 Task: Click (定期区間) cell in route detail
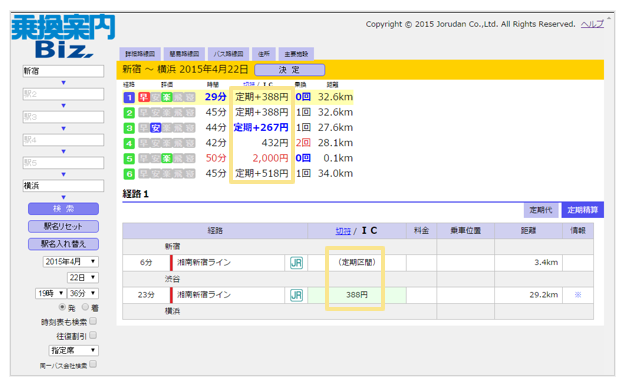[357, 263]
